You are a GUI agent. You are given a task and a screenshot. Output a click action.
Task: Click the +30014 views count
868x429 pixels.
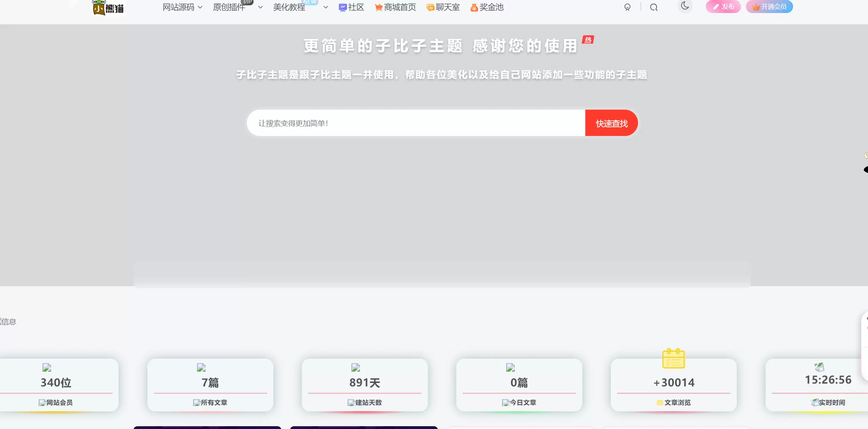(x=674, y=383)
